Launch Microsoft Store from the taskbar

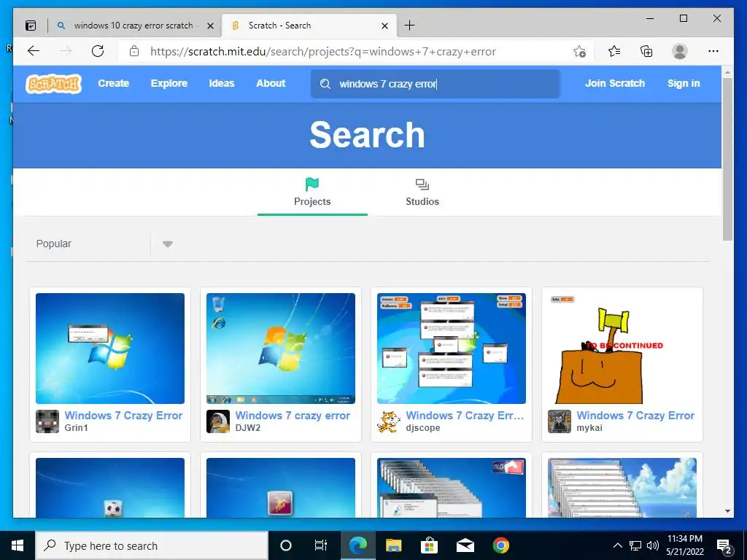coord(429,545)
